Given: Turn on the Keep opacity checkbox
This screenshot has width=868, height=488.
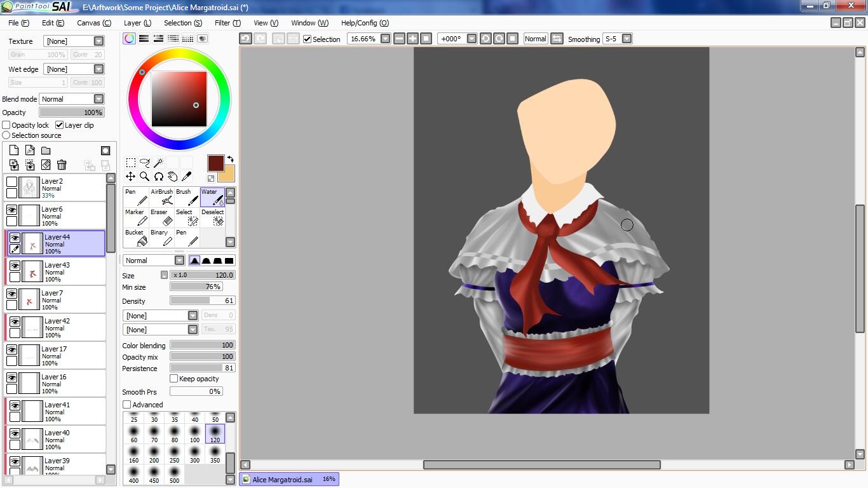Looking at the screenshot, I should (174, 379).
